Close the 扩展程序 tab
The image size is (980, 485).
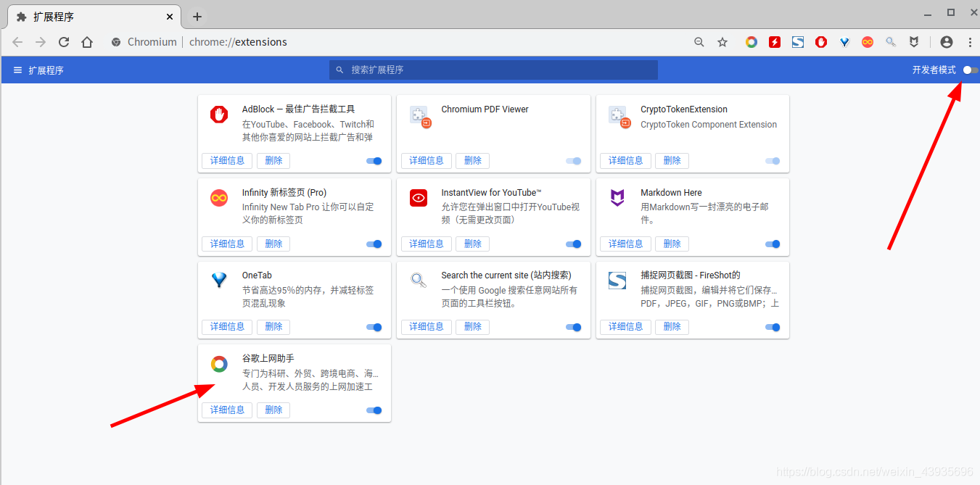coord(170,17)
